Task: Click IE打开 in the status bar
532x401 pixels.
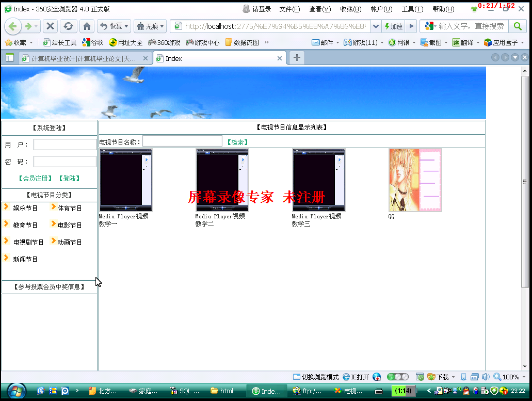Action: pos(356,377)
